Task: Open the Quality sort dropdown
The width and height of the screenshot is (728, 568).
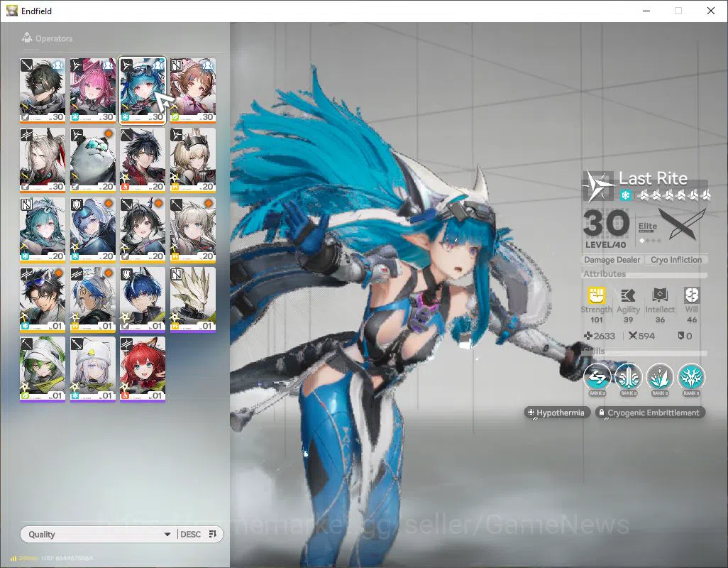Action: (99, 534)
